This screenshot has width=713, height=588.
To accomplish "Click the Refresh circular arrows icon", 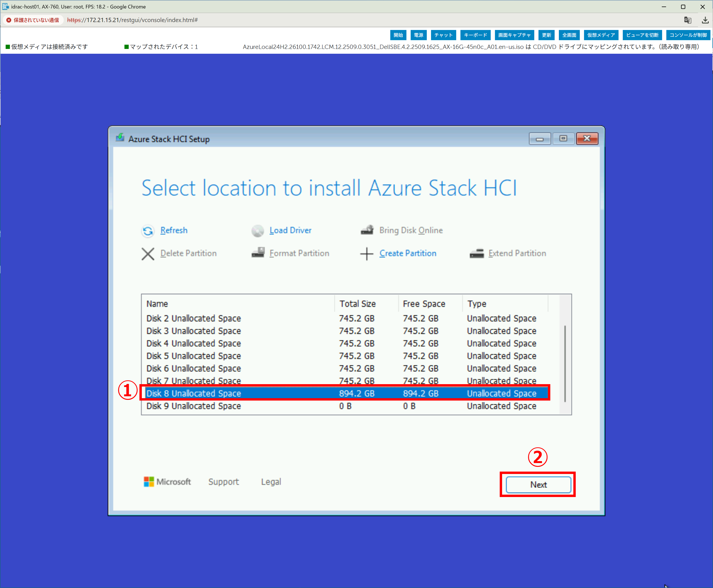I will click(147, 231).
